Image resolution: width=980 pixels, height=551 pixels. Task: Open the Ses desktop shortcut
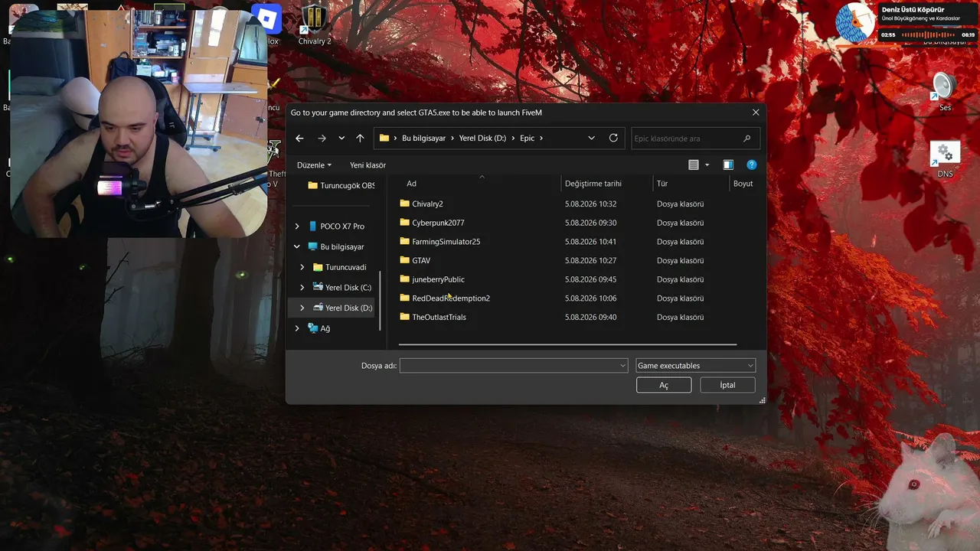coord(945,90)
